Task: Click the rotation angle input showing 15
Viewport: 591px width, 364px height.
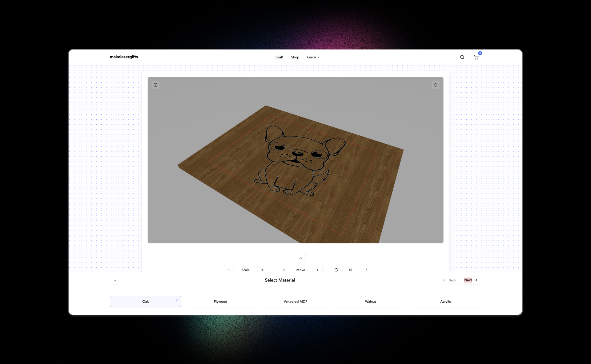Action: (x=351, y=270)
